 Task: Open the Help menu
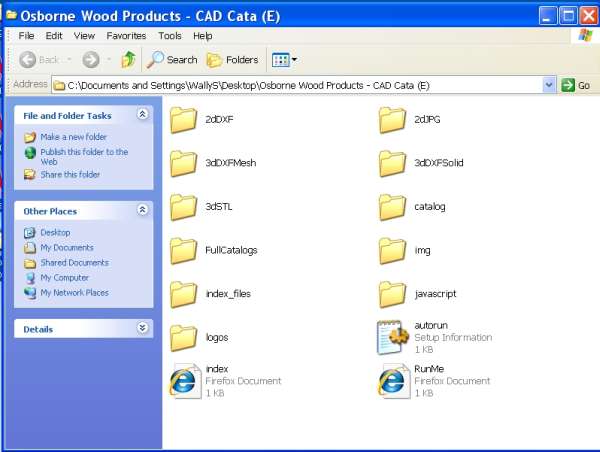click(x=203, y=36)
